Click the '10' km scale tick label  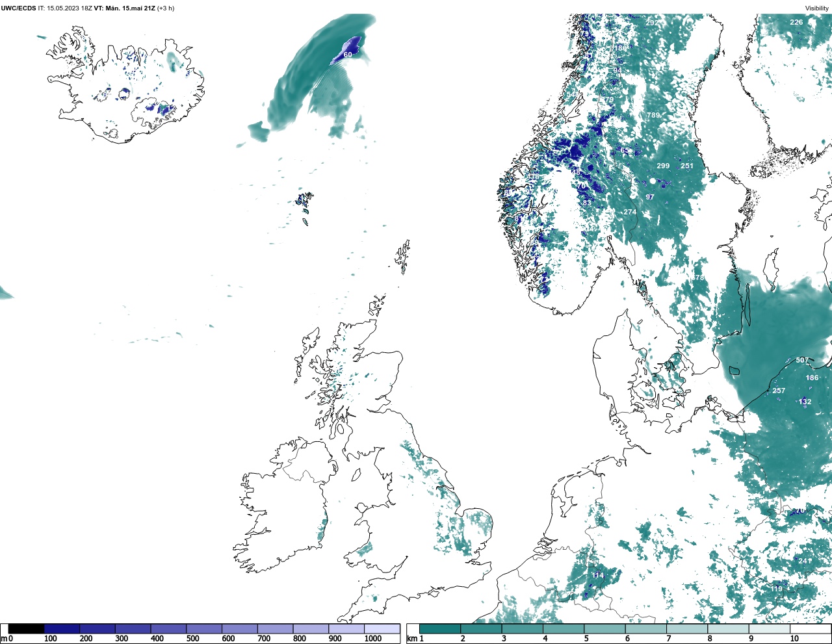(x=794, y=639)
